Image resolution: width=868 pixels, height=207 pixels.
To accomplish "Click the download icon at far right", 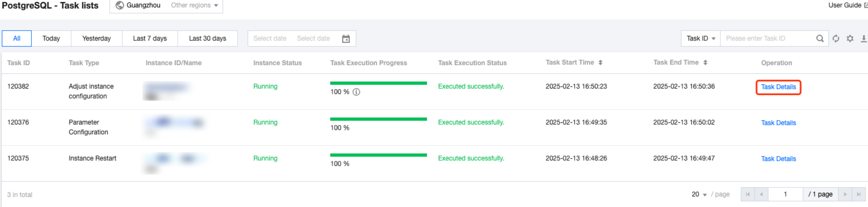I will click(x=864, y=38).
